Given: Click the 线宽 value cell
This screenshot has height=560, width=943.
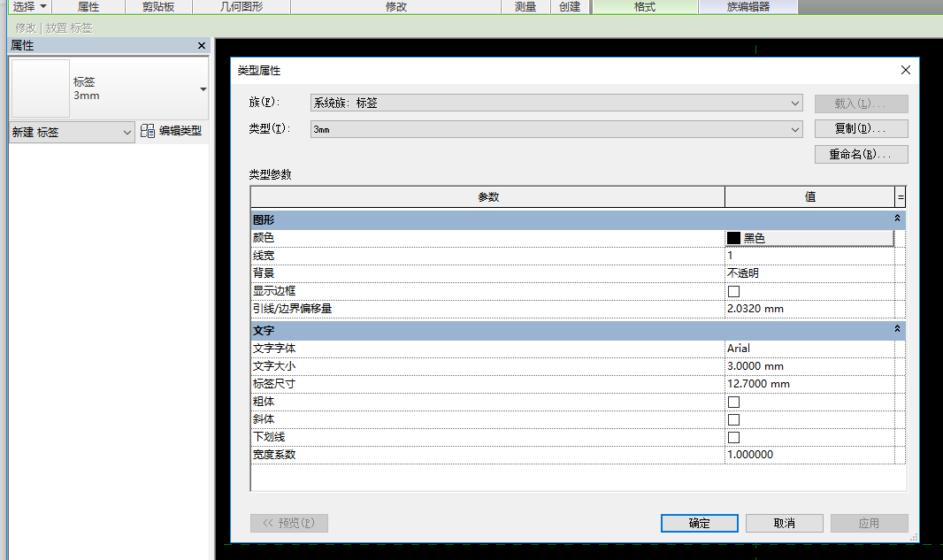Looking at the screenshot, I should pos(809,256).
